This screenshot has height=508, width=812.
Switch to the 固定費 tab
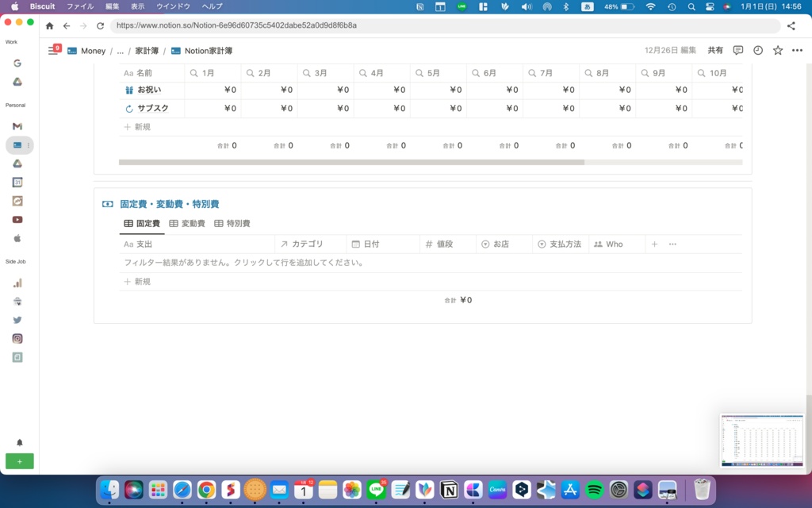point(142,223)
